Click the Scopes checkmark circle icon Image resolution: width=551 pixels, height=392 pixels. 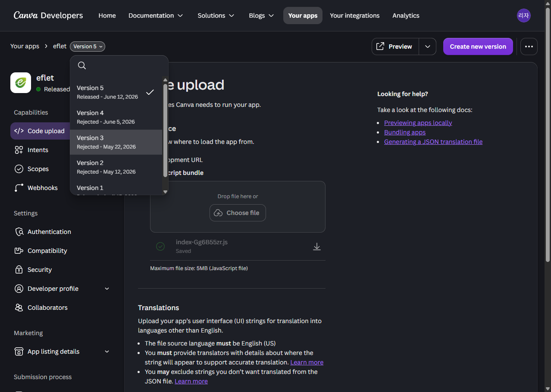19,169
